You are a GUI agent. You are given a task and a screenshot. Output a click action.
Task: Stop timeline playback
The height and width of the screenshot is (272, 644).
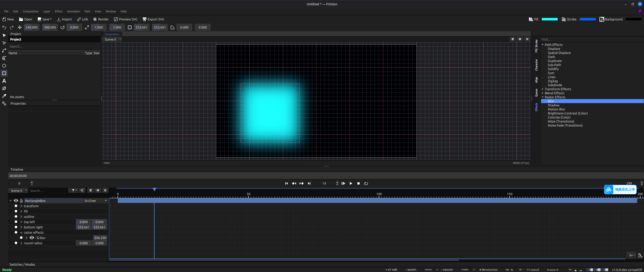(x=358, y=184)
